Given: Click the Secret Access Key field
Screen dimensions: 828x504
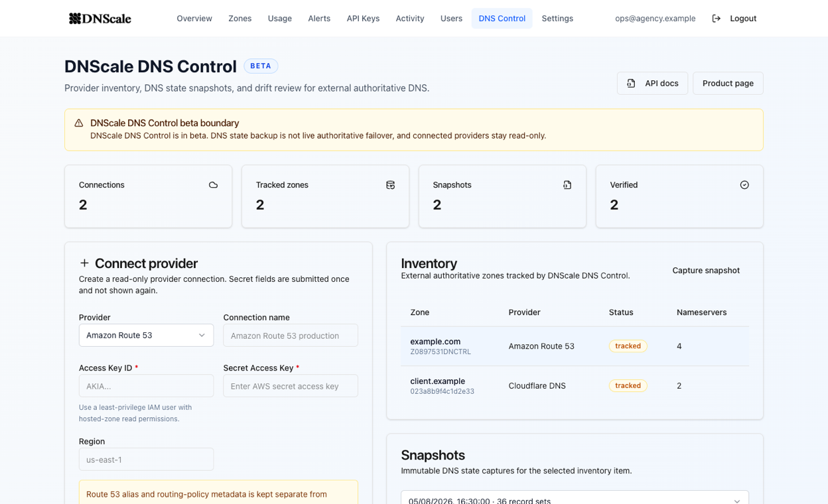Looking at the screenshot, I should (291, 386).
